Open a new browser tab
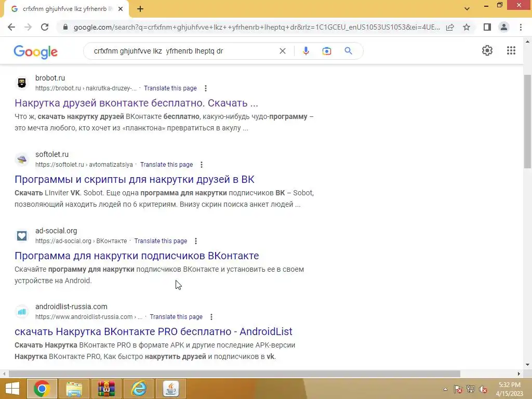Screen dimensions: 532x399 [140, 9]
